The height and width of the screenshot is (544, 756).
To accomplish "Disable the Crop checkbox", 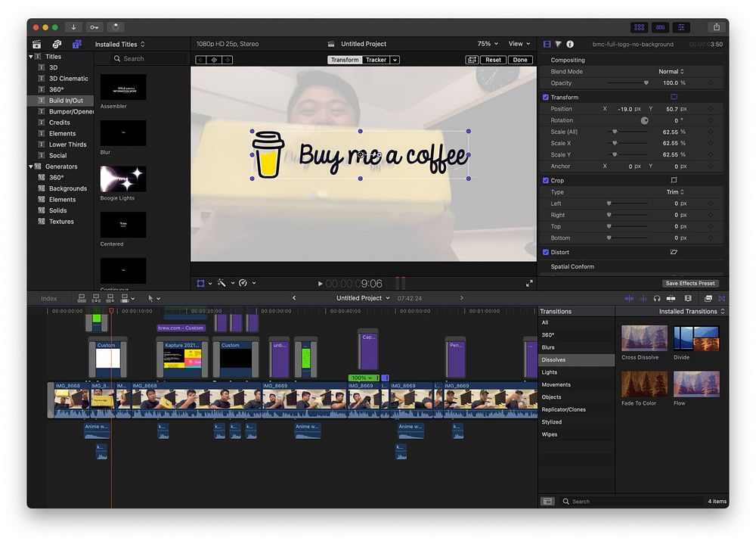I will point(546,181).
